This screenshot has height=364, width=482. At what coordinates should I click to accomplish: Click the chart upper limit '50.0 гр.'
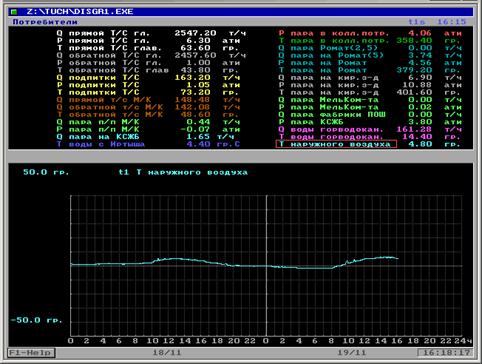46,172
